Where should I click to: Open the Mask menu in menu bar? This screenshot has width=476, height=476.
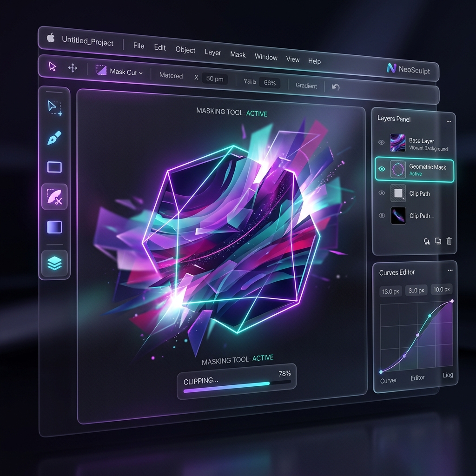point(238,54)
